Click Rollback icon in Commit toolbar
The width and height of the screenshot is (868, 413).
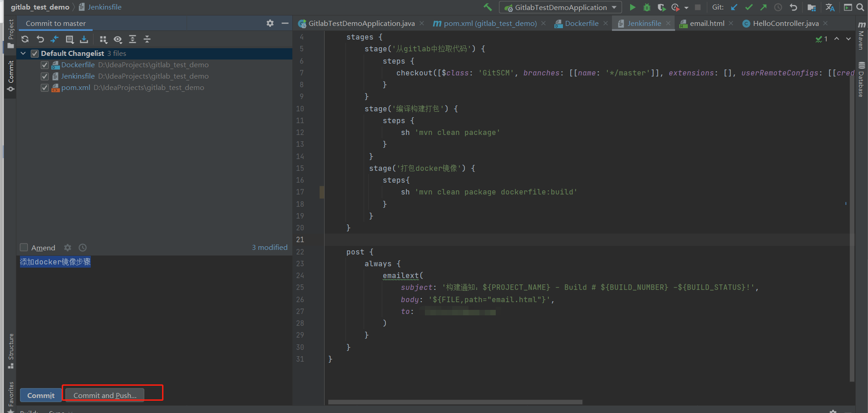pyautogui.click(x=40, y=40)
